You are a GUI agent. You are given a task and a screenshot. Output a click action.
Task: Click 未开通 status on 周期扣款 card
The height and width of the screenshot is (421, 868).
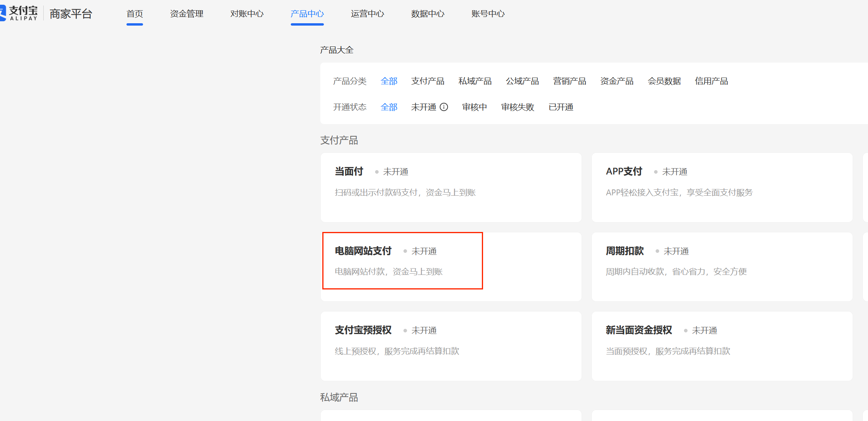pos(676,251)
